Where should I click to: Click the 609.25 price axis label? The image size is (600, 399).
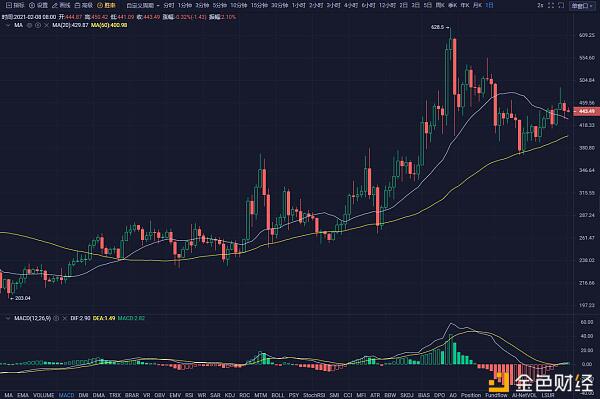pos(587,35)
